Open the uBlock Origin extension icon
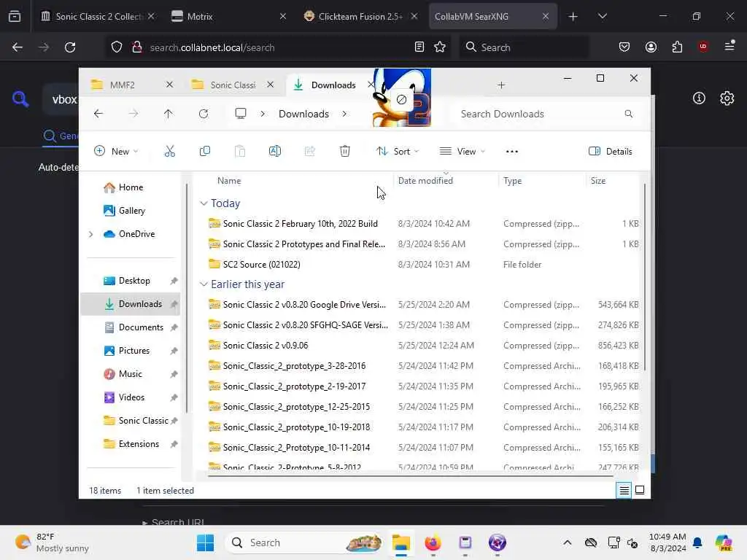 pyautogui.click(x=703, y=47)
